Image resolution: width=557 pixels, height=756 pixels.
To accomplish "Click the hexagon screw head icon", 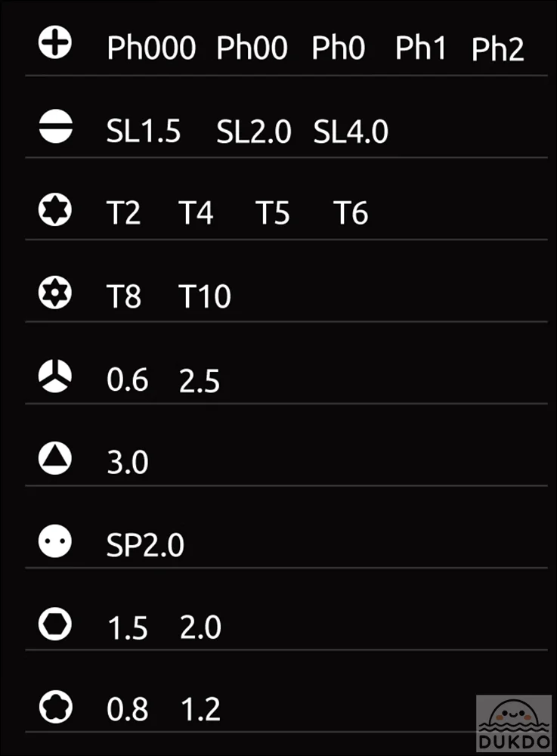I will point(55,624).
